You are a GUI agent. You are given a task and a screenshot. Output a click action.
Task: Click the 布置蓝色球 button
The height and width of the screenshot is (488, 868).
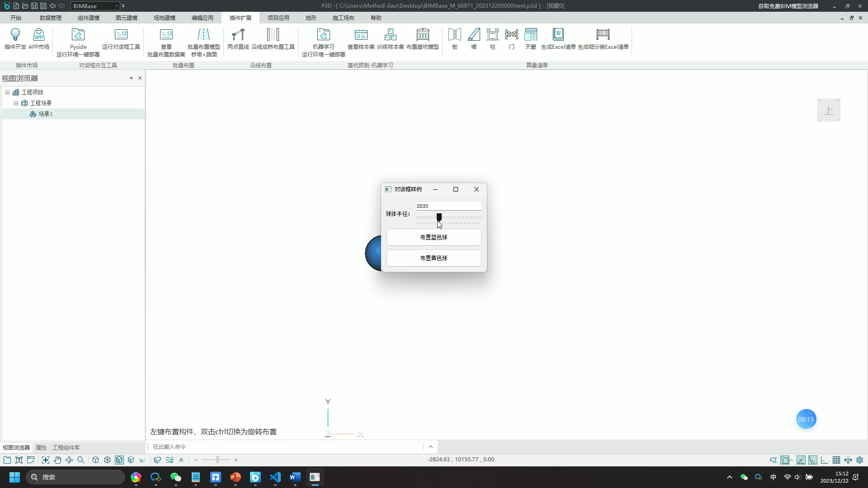pyautogui.click(x=434, y=237)
